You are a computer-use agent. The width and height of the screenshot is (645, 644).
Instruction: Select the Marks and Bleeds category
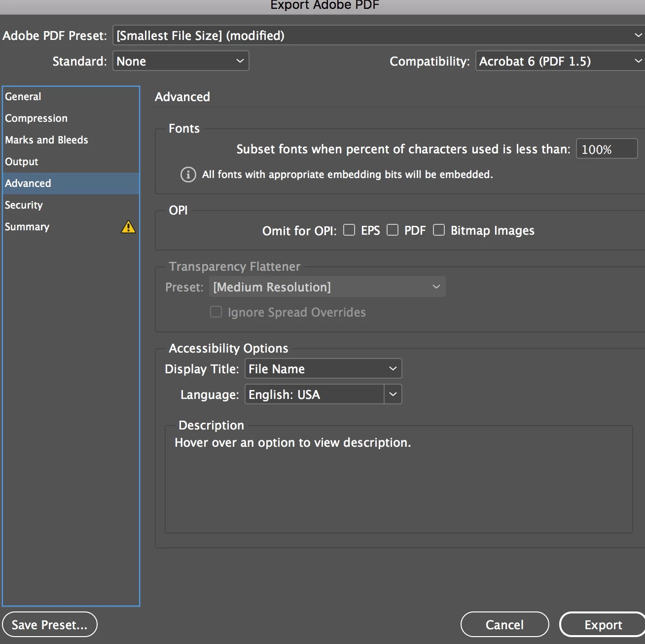pyautogui.click(x=71, y=140)
